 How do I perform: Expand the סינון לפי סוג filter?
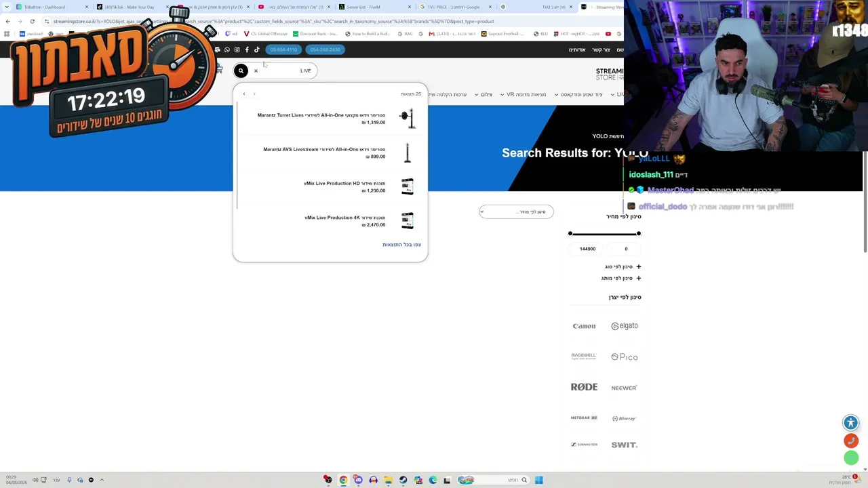[x=623, y=267]
